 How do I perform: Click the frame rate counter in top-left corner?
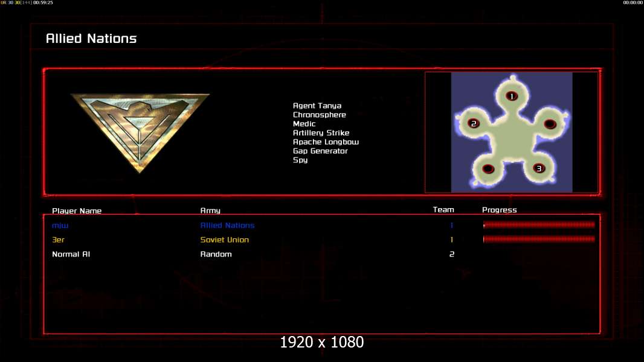click(x=27, y=2)
